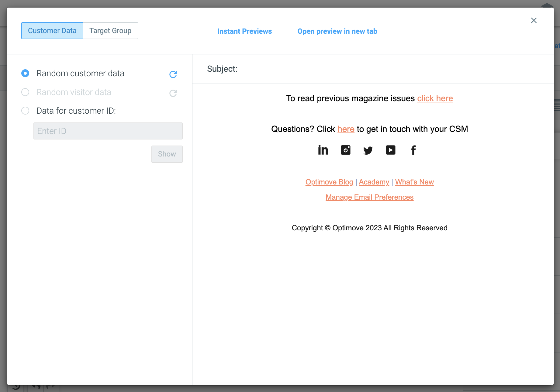Open the What's New link

(414, 182)
